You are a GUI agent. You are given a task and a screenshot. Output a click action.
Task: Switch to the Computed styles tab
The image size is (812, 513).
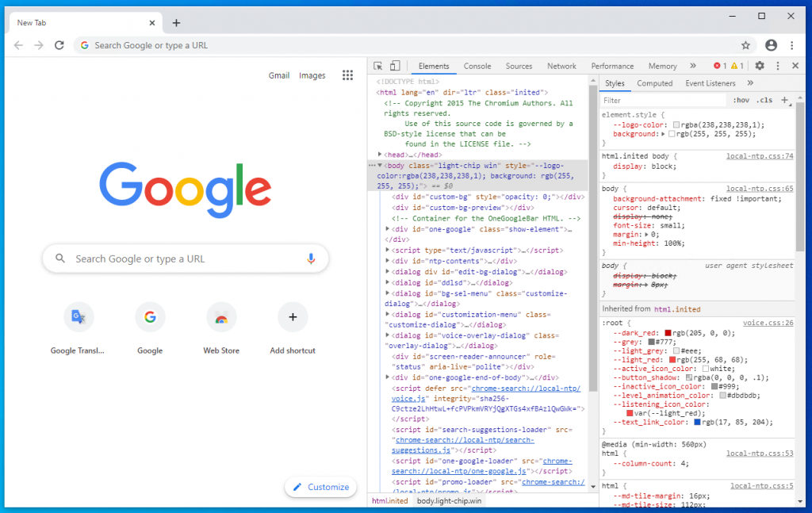coord(654,82)
